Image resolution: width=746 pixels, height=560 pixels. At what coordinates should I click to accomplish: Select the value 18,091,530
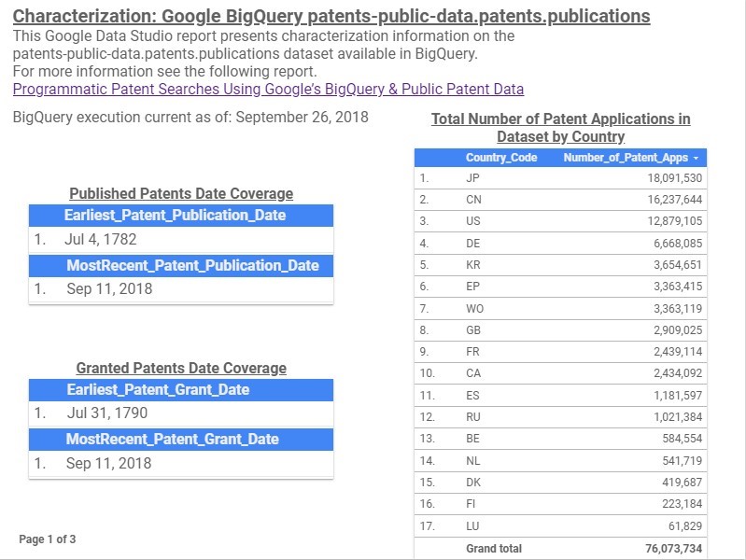tap(675, 178)
